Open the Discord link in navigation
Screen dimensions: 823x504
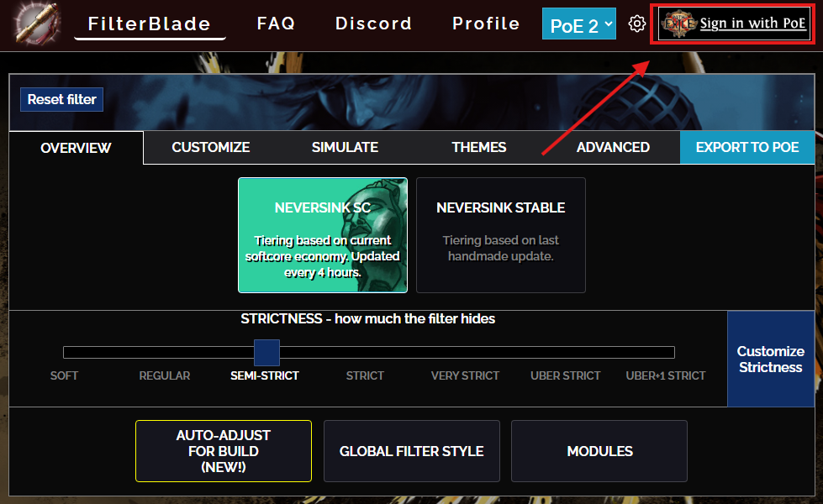tap(374, 24)
